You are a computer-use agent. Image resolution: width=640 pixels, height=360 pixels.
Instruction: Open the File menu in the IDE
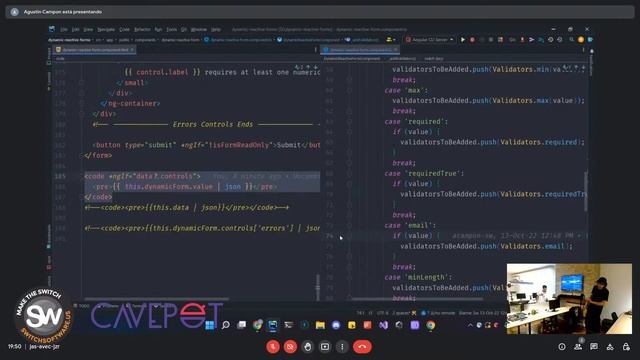[x=64, y=29]
